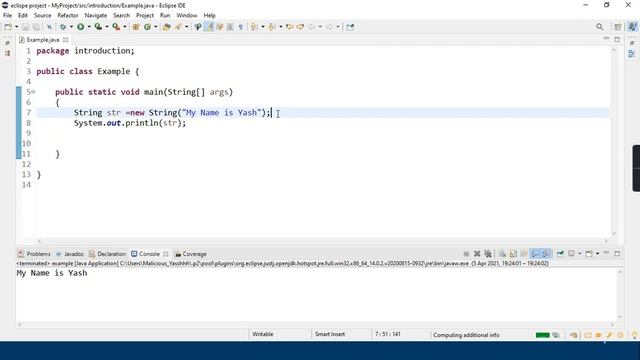The width and height of the screenshot is (640, 360).
Task: Click the Open Console icon
Action: click(589, 254)
